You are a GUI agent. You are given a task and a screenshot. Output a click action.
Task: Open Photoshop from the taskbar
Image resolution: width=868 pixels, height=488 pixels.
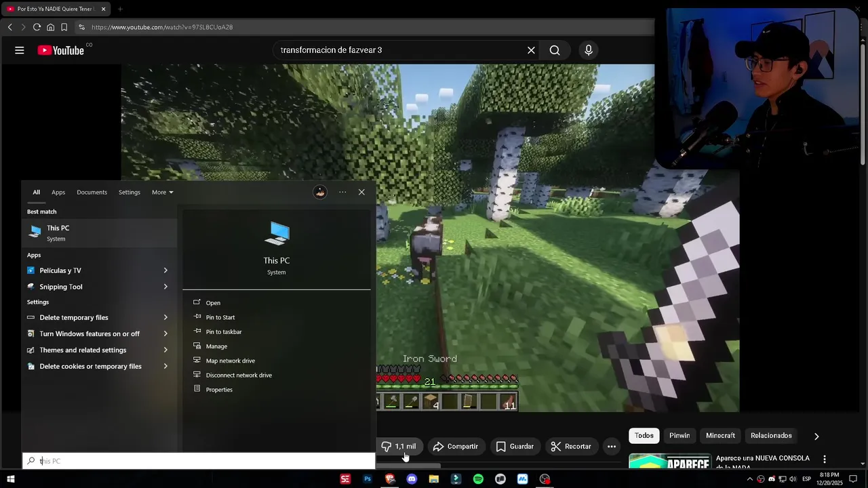click(368, 479)
